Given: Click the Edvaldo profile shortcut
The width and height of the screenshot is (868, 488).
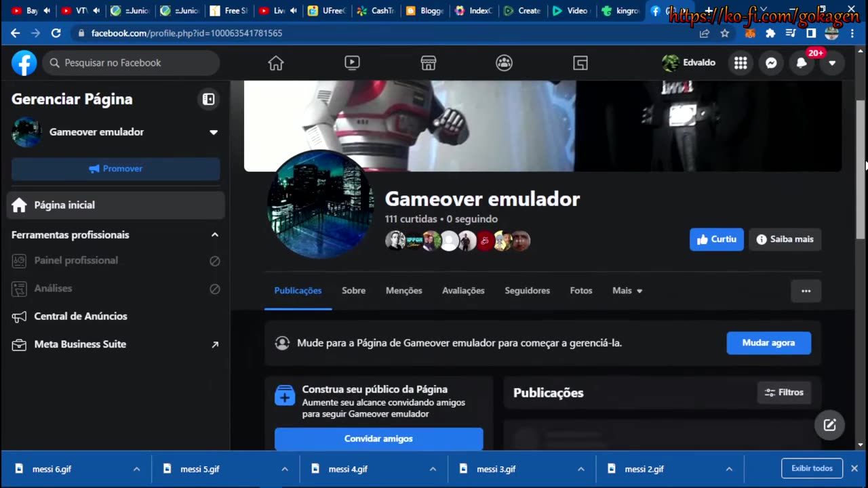Looking at the screenshot, I should tap(689, 63).
